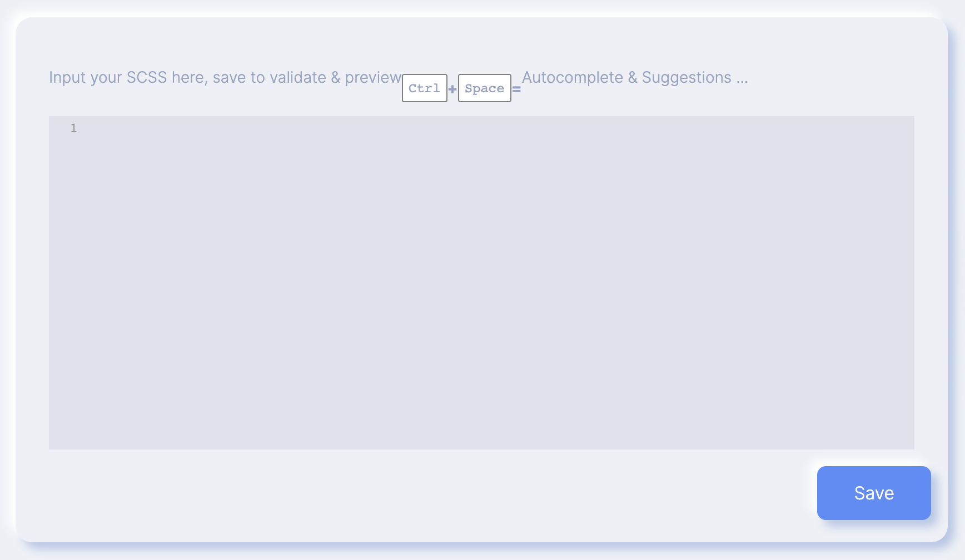Click the Ctrl keyboard key badge
Viewport: 965px width, 560px height.
[x=425, y=88]
